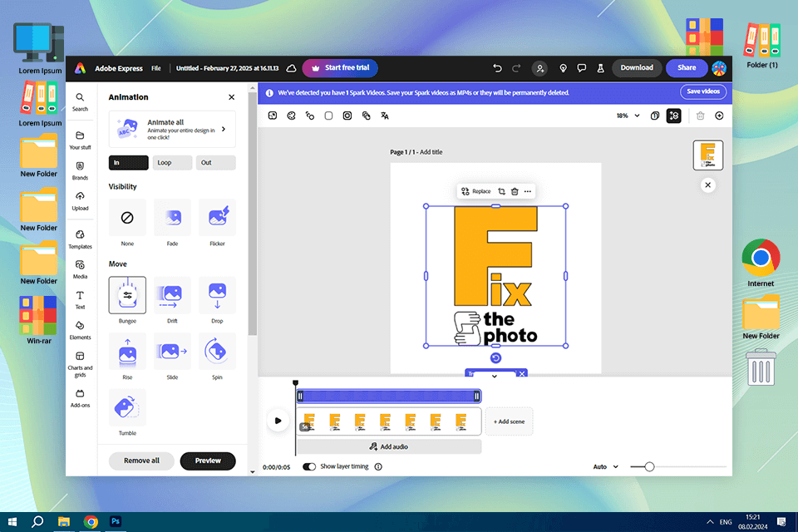The width and height of the screenshot is (798, 532).
Task: Open the Media panel
Action: point(80,270)
